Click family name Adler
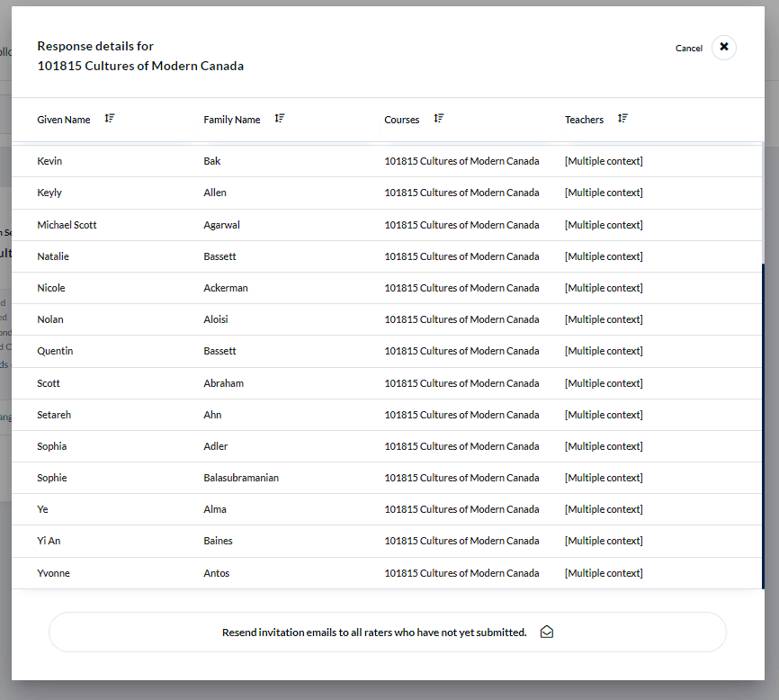Image resolution: width=779 pixels, height=700 pixels. [216, 446]
